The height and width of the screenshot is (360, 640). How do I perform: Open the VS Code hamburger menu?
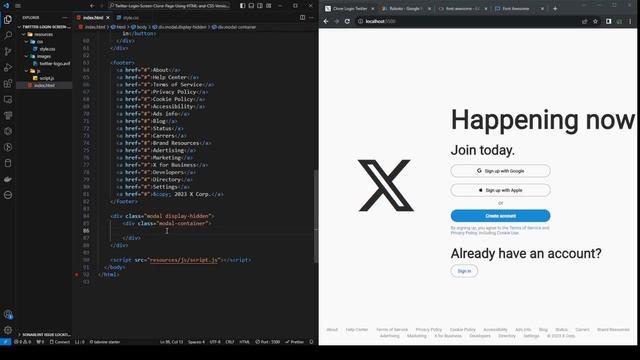[x=18, y=6]
